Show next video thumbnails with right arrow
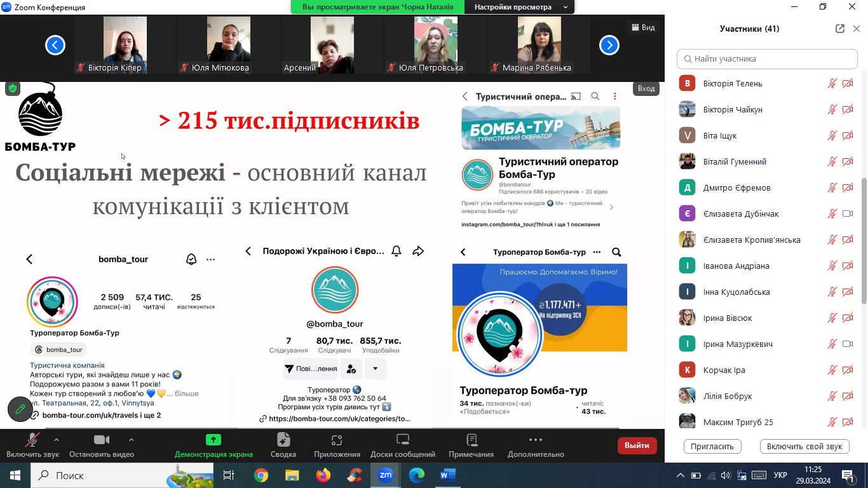Image resolution: width=868 pixels, height=488 pixels. pyautogui.click(x=609, y=45)
